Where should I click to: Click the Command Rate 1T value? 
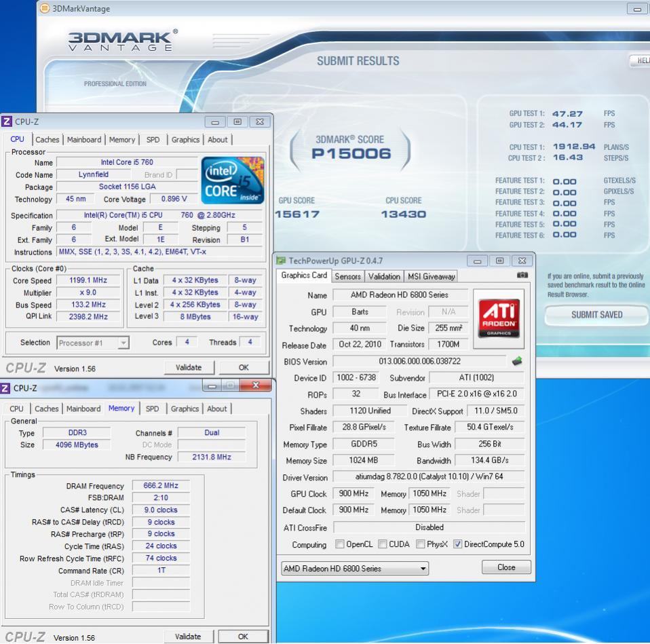point(161,571)
